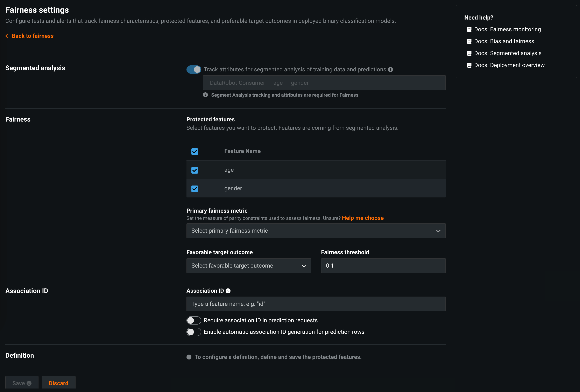Click the info icon next to Track attributes label

pos(390,70)
